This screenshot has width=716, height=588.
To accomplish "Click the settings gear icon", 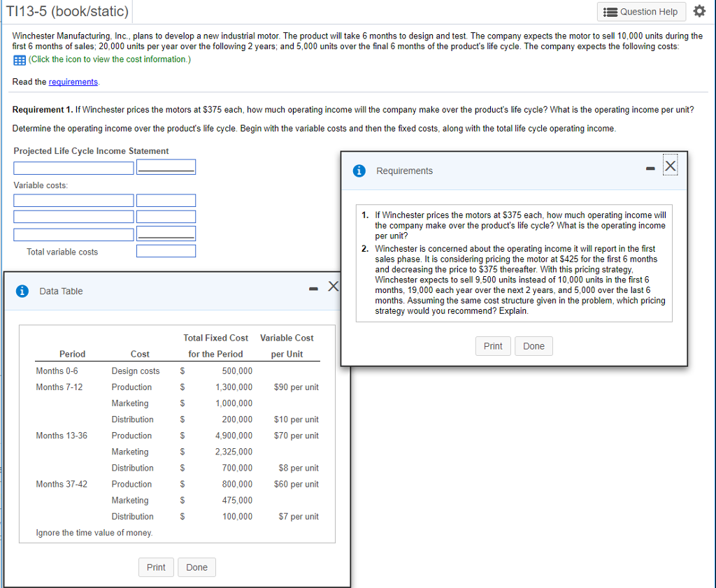I will [699, 12].
